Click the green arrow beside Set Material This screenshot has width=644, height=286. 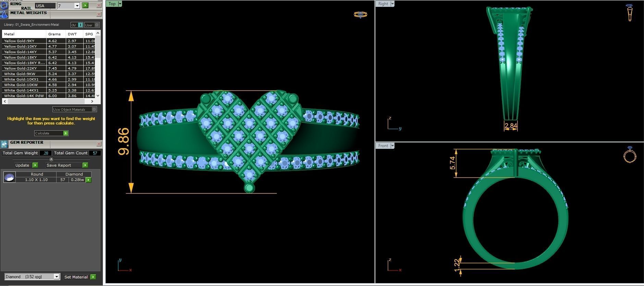93,277
